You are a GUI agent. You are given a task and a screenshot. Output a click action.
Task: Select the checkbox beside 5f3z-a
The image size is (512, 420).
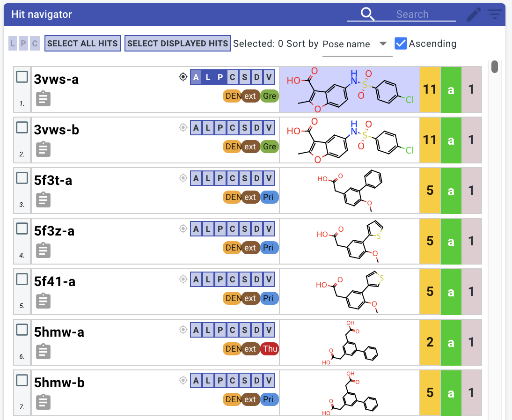click(22, 228)
